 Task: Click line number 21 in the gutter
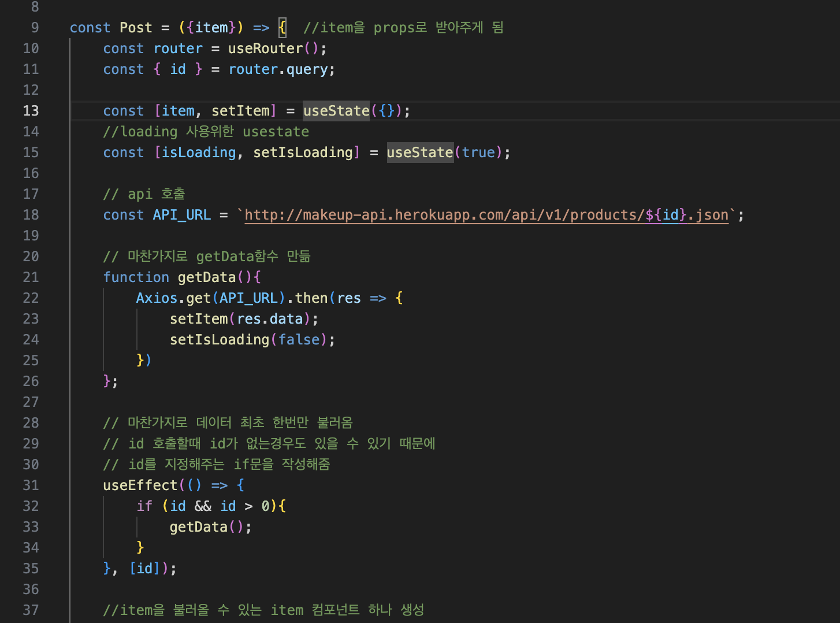[x=31, y=277]
